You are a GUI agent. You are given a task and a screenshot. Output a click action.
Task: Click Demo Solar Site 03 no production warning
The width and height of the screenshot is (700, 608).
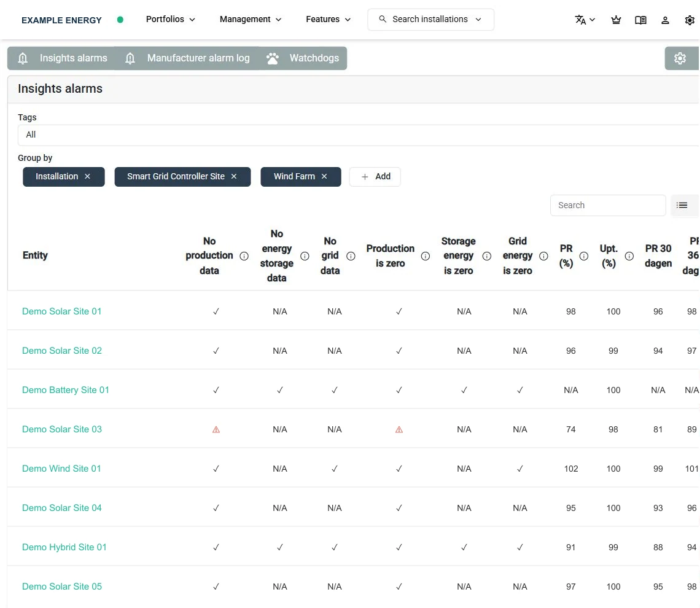216,429
